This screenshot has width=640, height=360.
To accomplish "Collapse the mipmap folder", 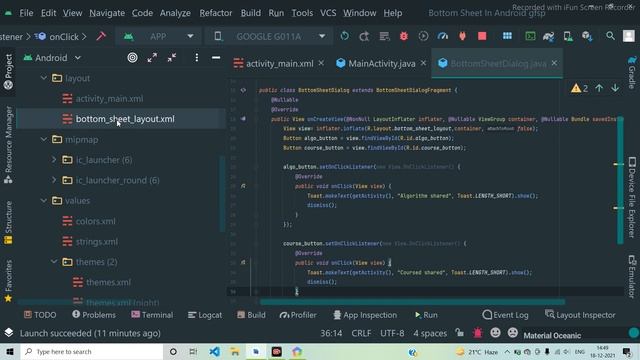I will [x=44, y=139].
